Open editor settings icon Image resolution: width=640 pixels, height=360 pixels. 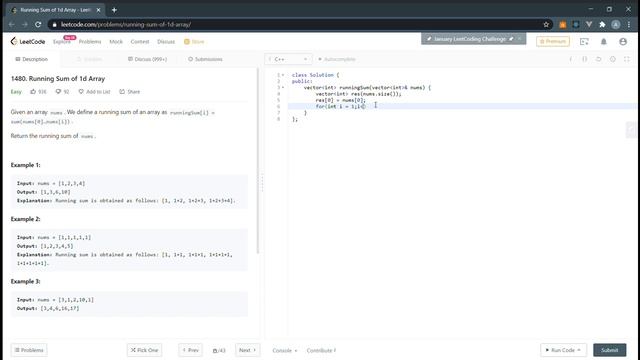613,59
